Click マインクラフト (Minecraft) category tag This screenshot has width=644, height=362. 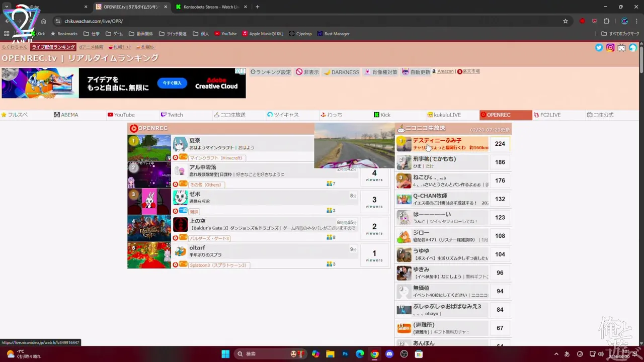click(216, 158)
